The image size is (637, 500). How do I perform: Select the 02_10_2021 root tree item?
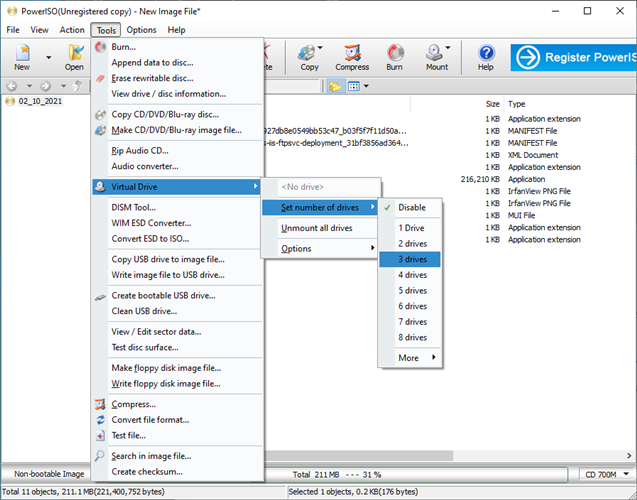pos(38,101)
